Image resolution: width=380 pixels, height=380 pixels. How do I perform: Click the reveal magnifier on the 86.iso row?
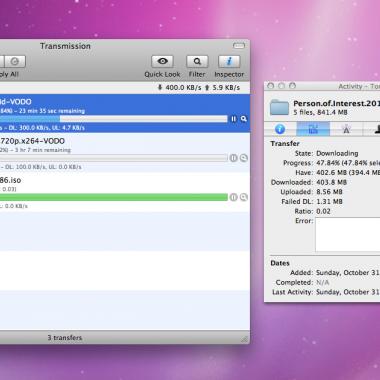coord(244,197)
